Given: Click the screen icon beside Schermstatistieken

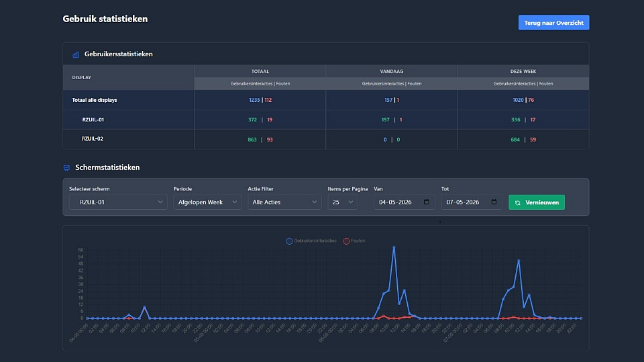Looking at the screenshot, I should 66,168.
